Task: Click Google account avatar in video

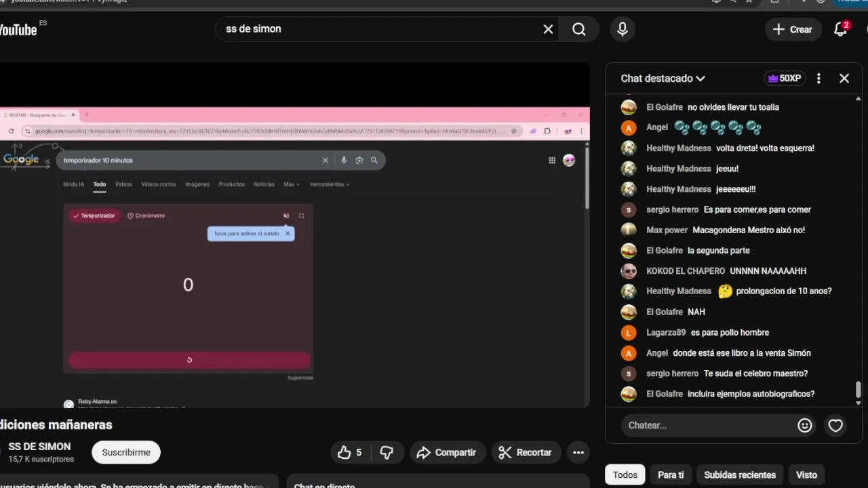Action: [x=569, y=160]
